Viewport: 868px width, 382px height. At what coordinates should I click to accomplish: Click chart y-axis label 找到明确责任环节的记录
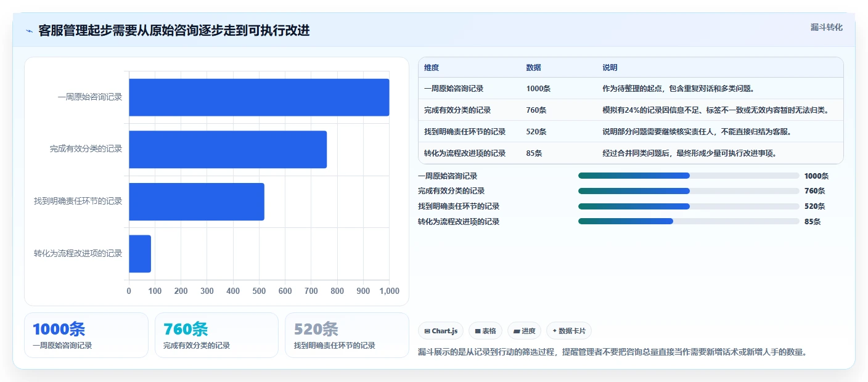(78, 201)
